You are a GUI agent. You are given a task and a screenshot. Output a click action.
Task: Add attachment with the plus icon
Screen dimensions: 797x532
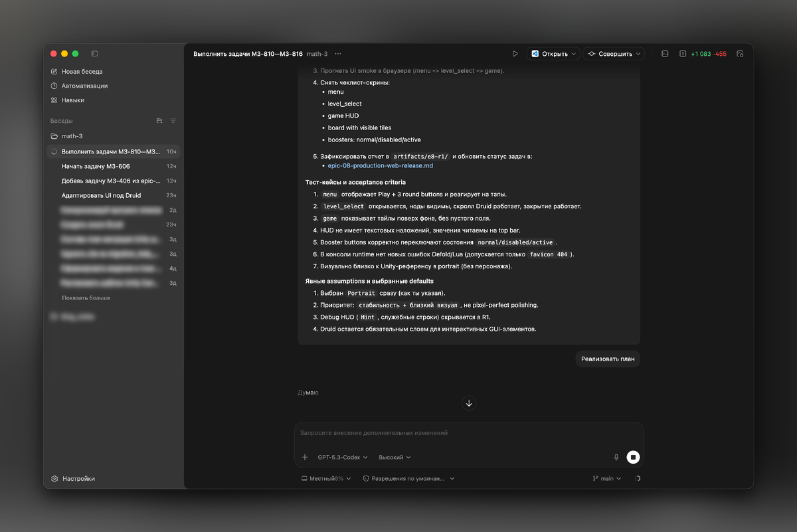305,457
